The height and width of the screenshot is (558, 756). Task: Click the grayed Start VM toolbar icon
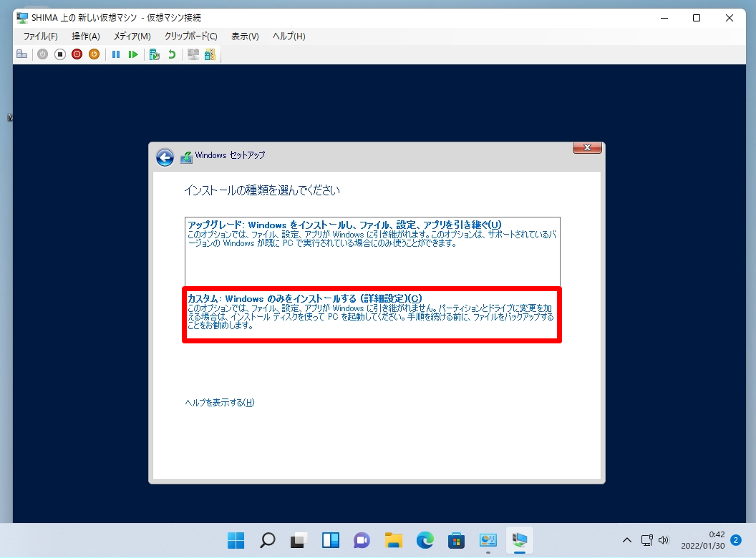(43, 54)
